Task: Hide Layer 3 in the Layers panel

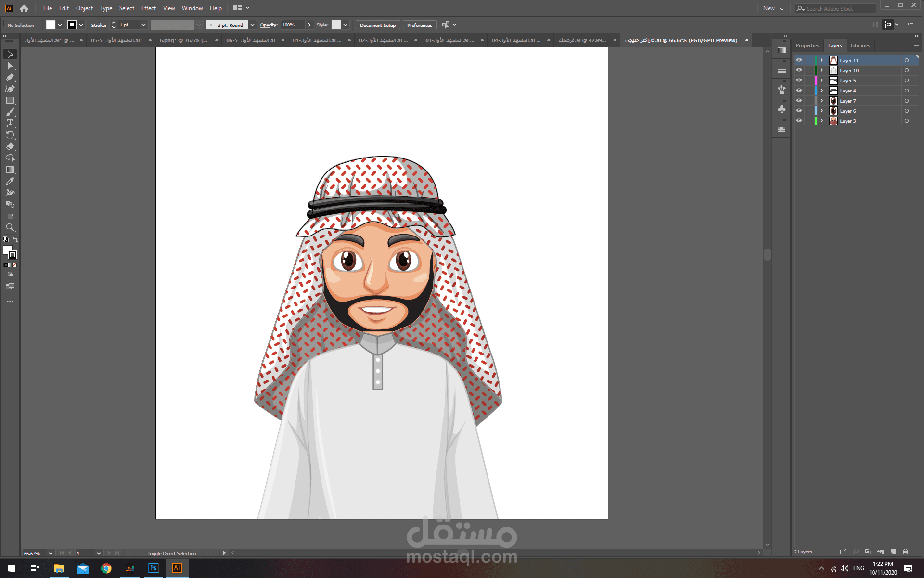Action: coord(799,120)
